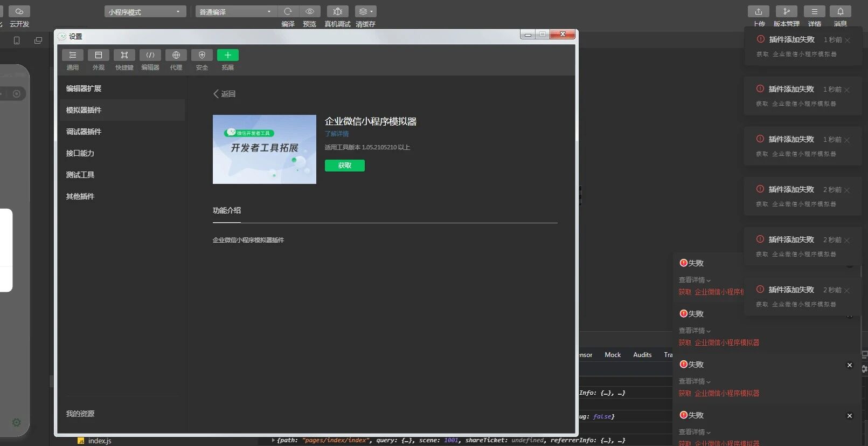Click the 云开发 cloud icon
The image size is (868, 446).
19,11
